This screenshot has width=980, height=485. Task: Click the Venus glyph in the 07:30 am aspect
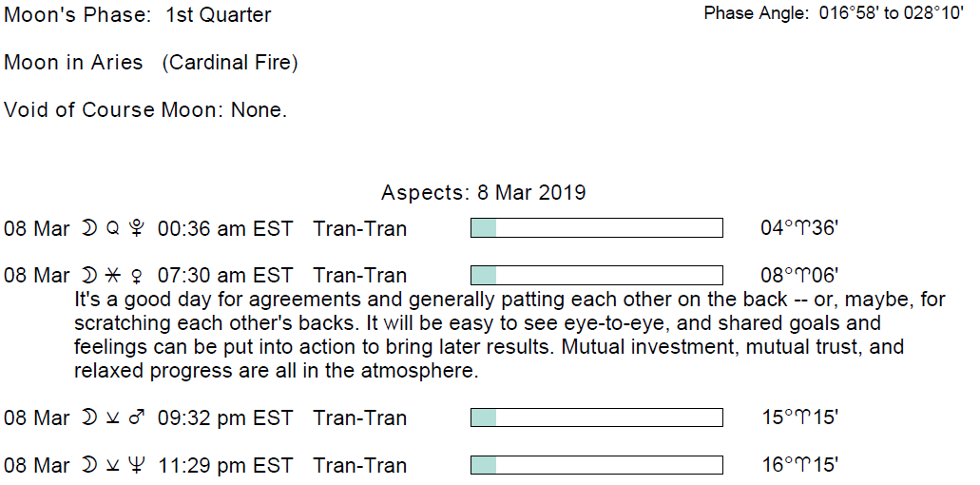(x=138, y=276)
